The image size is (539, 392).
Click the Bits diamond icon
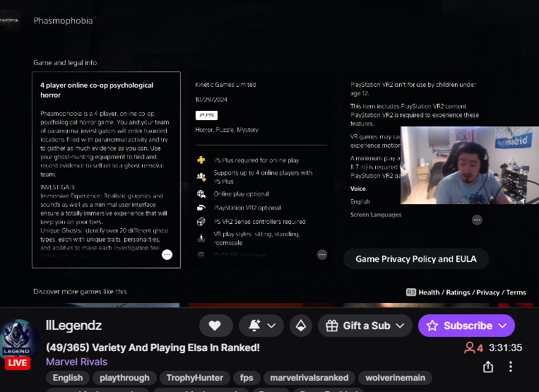pyautogui.click(x=301, y=326)
